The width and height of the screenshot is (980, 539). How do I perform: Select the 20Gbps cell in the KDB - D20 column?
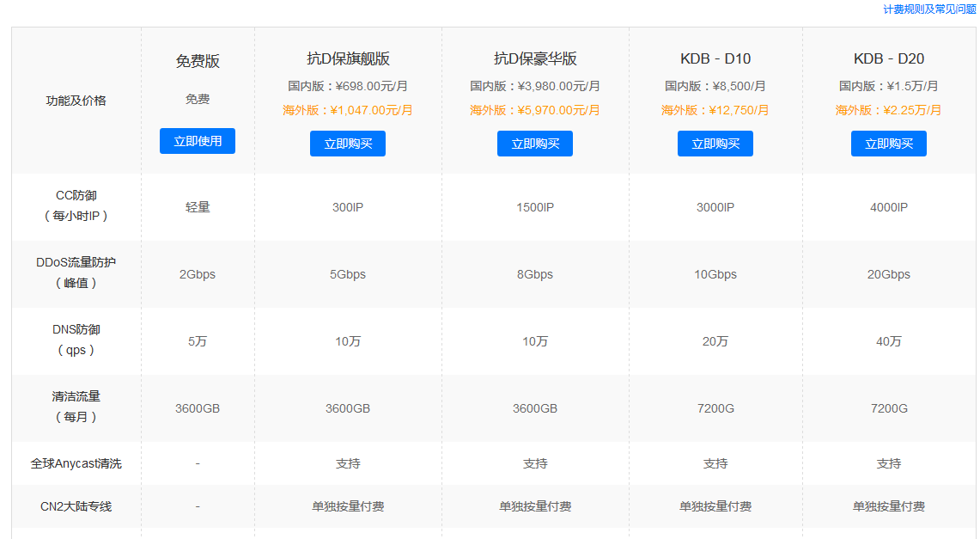pos(889,274)
